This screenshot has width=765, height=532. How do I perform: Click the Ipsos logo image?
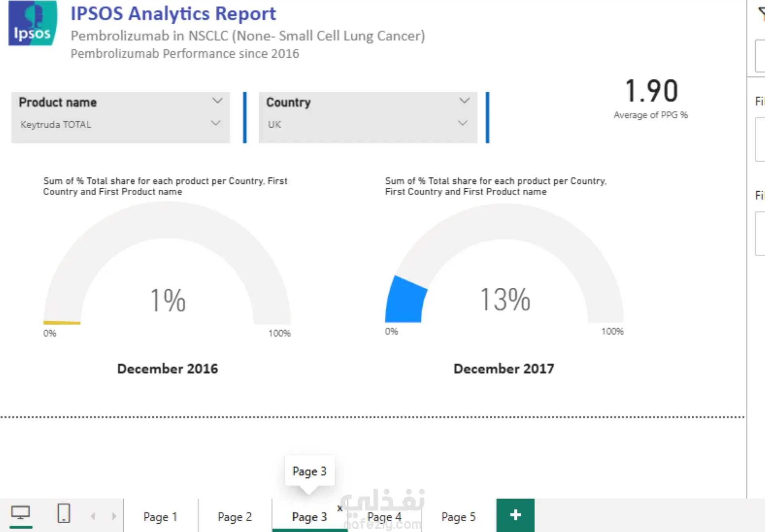[32, 23]
